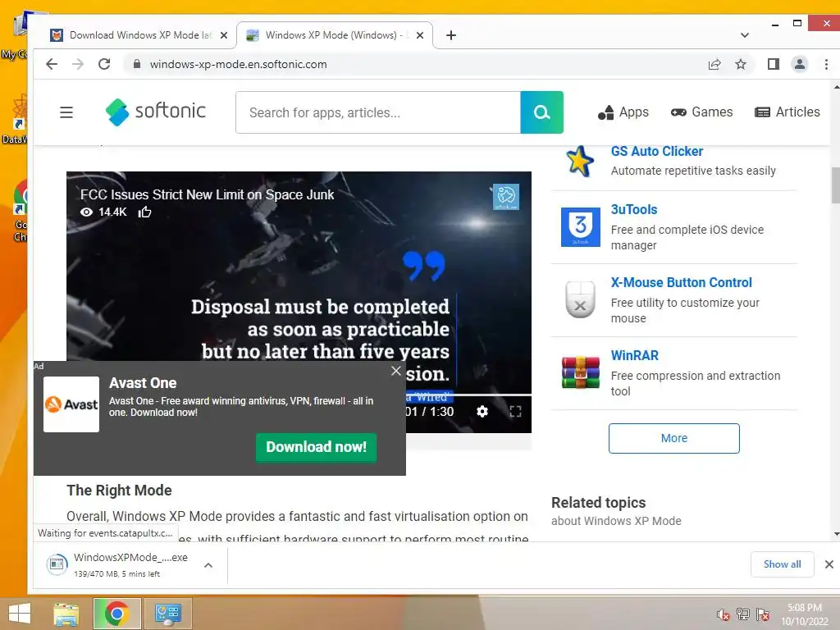Click the GS Auto Clicker star icon
840x630 pixels.
point(580,161)
